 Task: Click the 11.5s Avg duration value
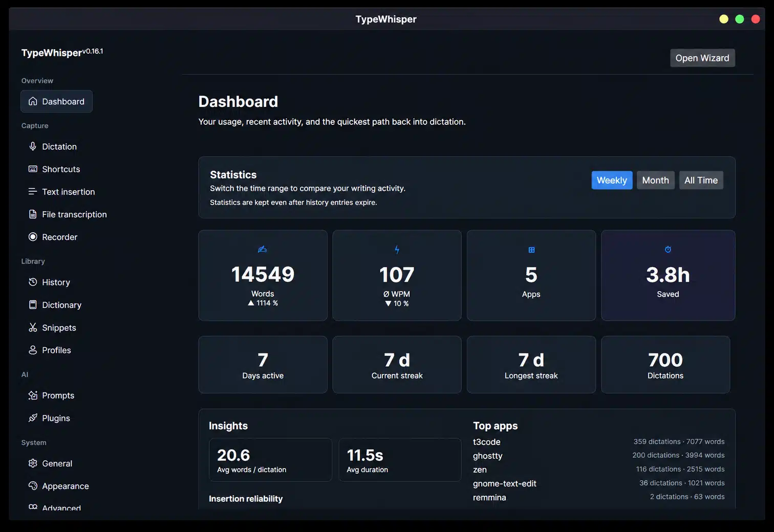click(x=365, y=455)
